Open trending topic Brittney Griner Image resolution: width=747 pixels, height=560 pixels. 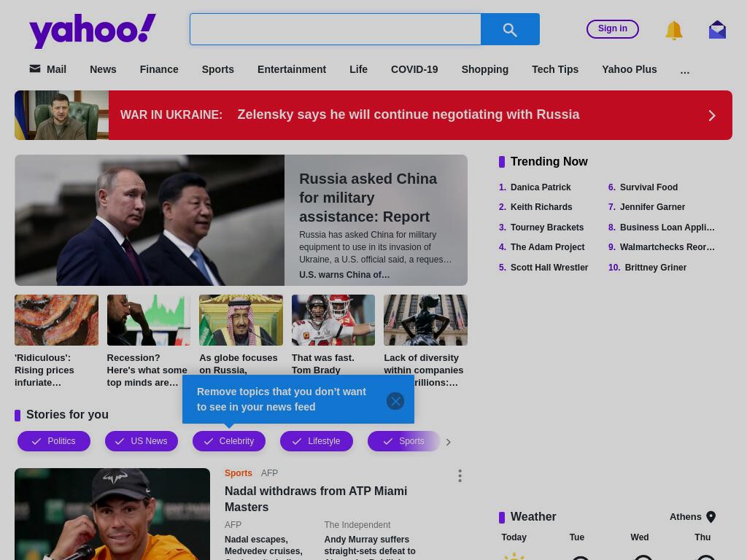[656, 267]
